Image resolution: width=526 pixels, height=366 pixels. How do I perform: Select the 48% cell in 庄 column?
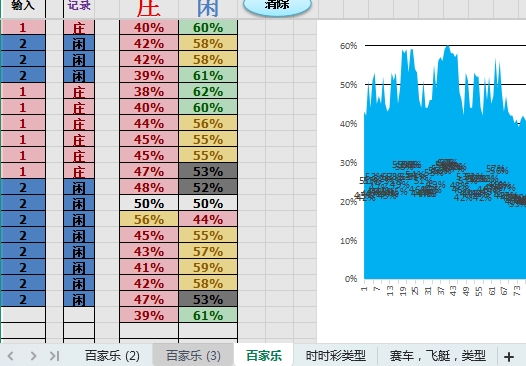[149, 188]
